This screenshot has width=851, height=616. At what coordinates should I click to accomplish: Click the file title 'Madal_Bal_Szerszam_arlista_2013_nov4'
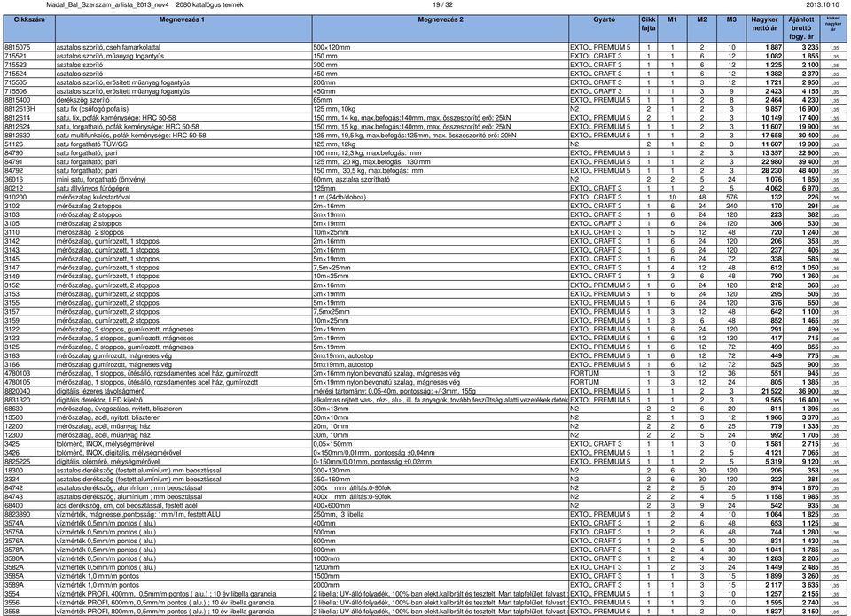(108, 5)
